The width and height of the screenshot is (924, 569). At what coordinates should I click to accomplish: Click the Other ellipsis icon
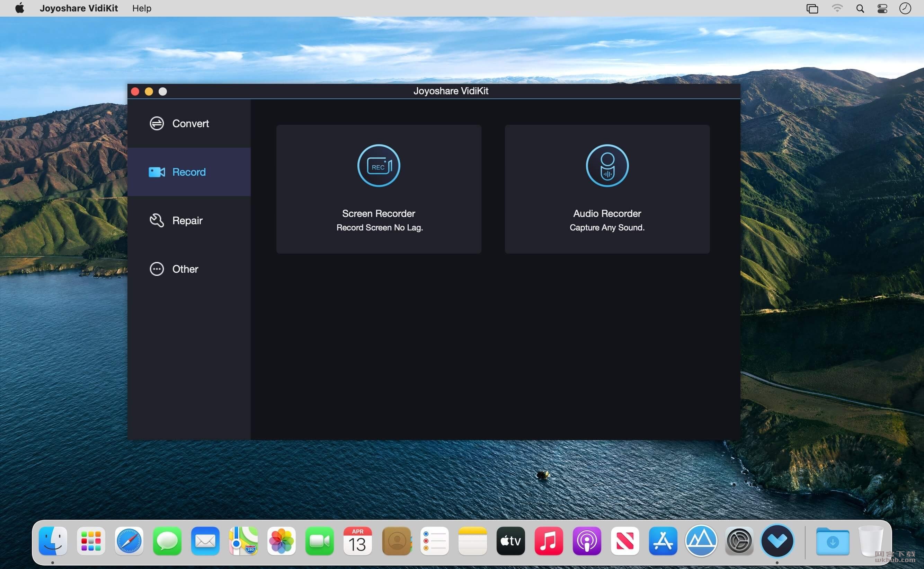(x=157, y=269)
